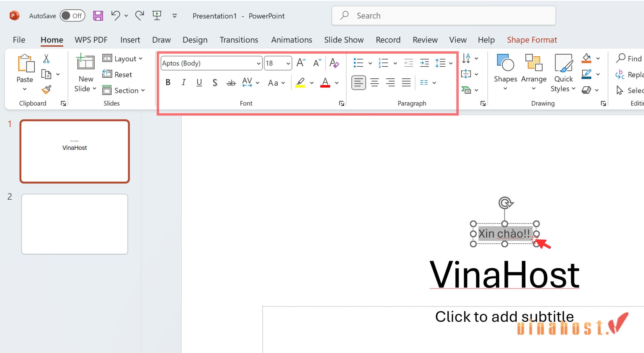Switch to the Design tab

[x=195, y=40]
